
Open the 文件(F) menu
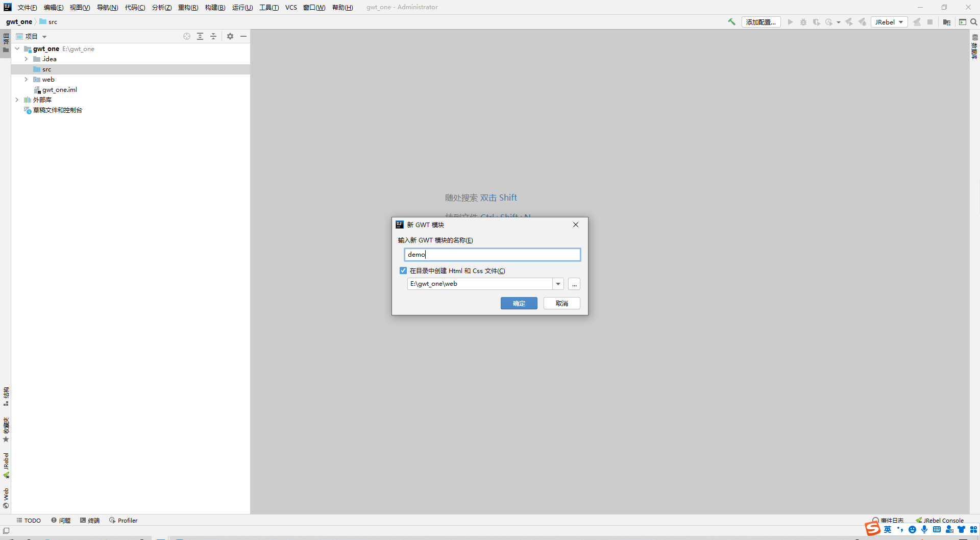[x=27, y=7]
